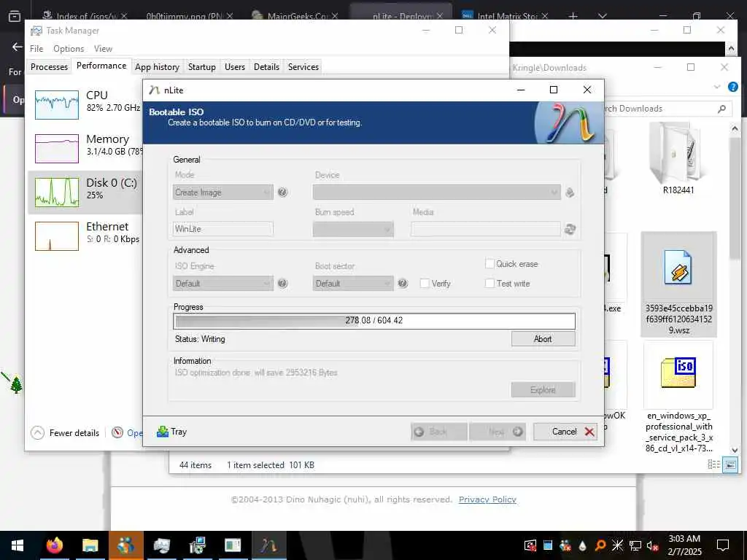Screen dimensions: 747x560
Task: Open help icon beside Boot sector dropdown
Action: coord(403,284)
